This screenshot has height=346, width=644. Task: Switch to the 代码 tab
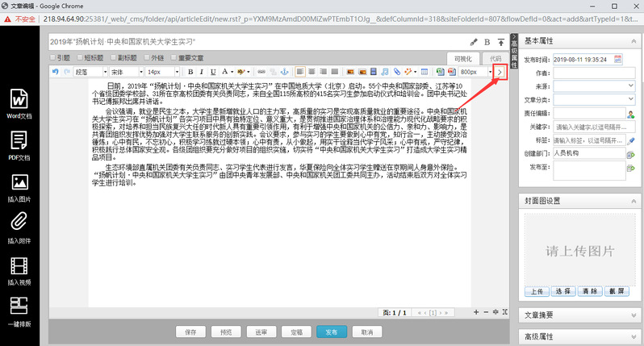496,59
